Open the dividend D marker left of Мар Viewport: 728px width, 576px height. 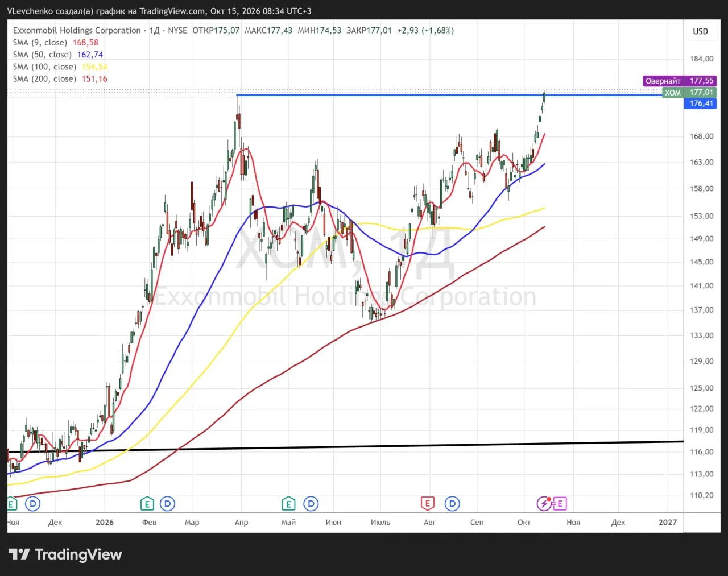pos(167,504)
